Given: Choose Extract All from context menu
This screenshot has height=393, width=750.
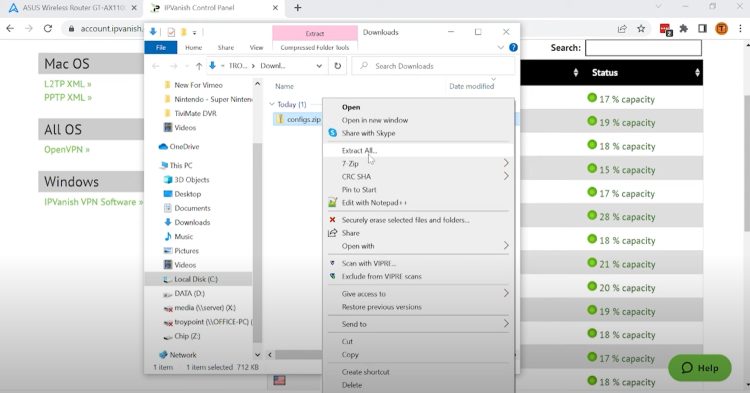Looking at the screenshot, I should click(x=359, y=151).
